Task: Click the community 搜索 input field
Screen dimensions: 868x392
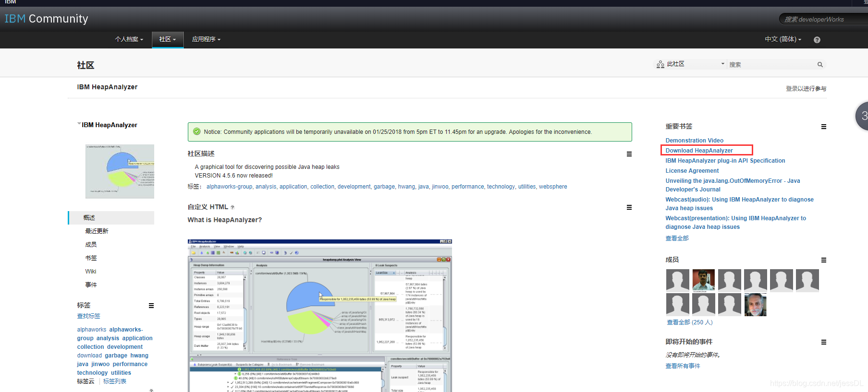Action: [x=772, y=64]
